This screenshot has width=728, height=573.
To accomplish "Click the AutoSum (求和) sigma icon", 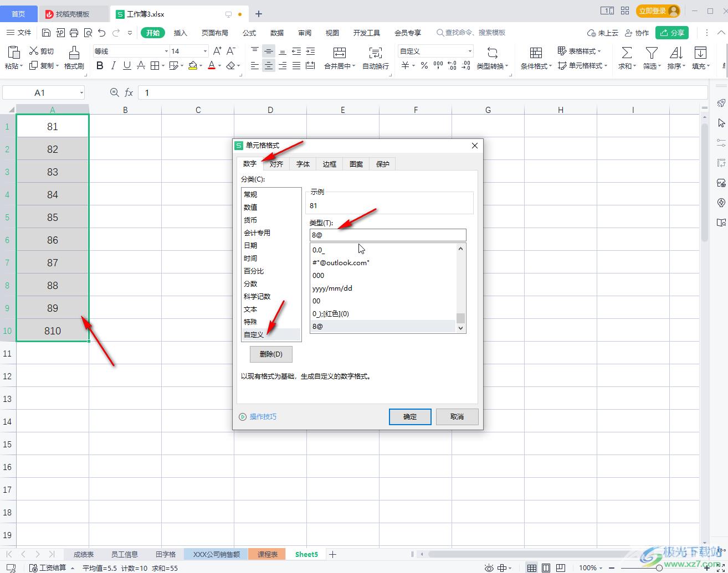I will tap(627, 53).
